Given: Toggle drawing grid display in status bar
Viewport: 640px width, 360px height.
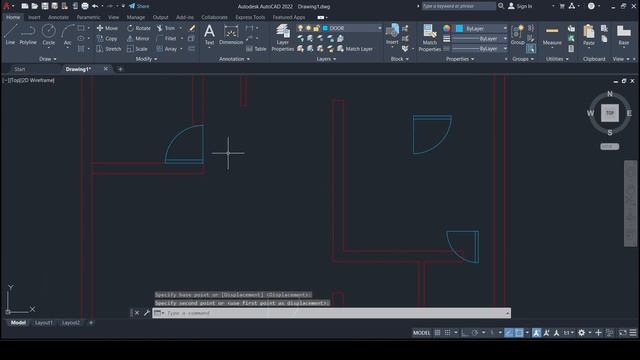Looking at the screenshot, I should (437, 333).
